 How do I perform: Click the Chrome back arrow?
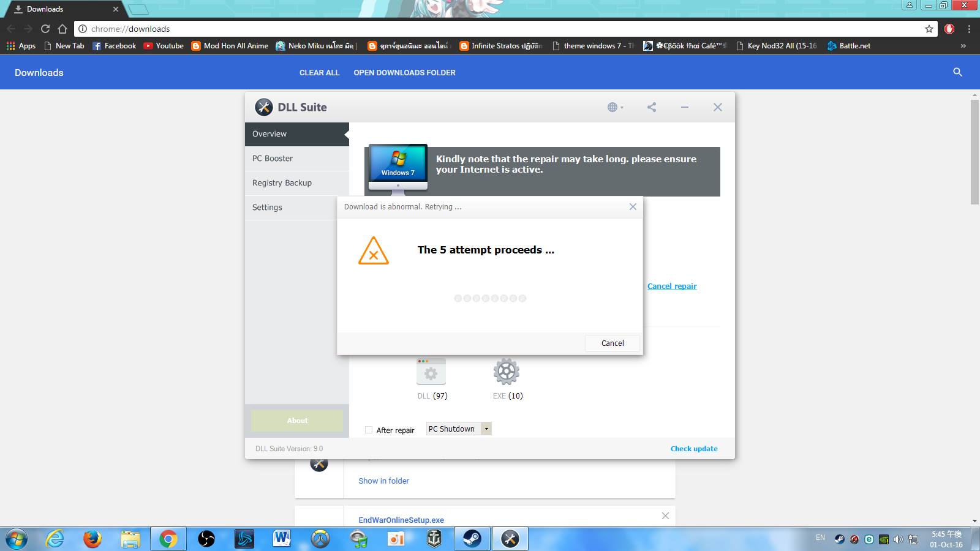(x=11, y=29)
